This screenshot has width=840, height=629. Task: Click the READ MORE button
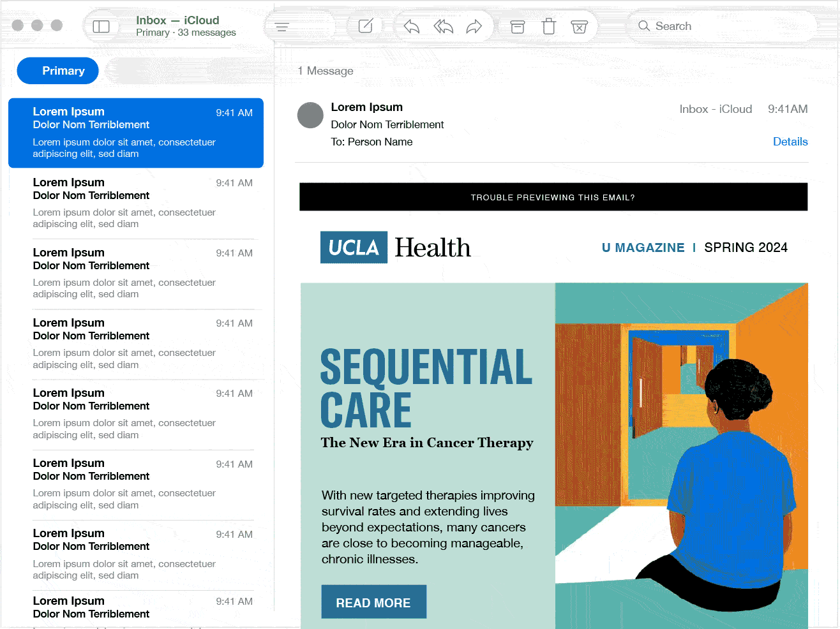pyautogui.click(x=373, y=602)
